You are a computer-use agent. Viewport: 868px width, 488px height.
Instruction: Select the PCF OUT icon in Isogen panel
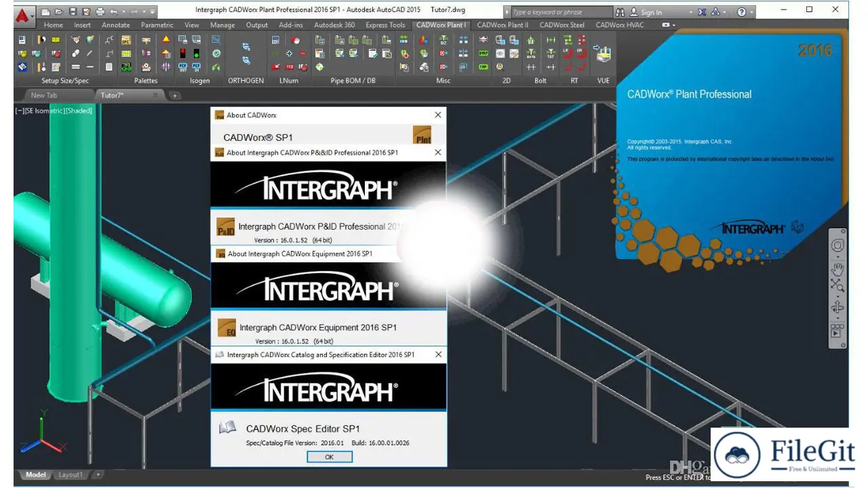point(183,67)
